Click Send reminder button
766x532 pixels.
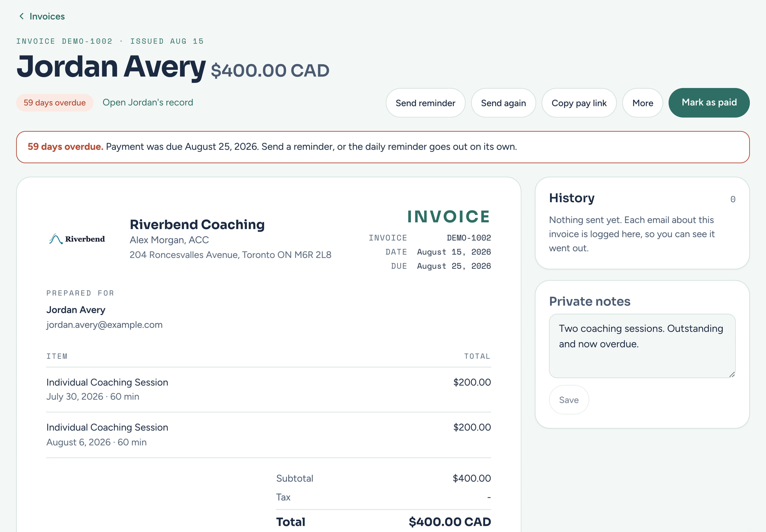[425, 103]
